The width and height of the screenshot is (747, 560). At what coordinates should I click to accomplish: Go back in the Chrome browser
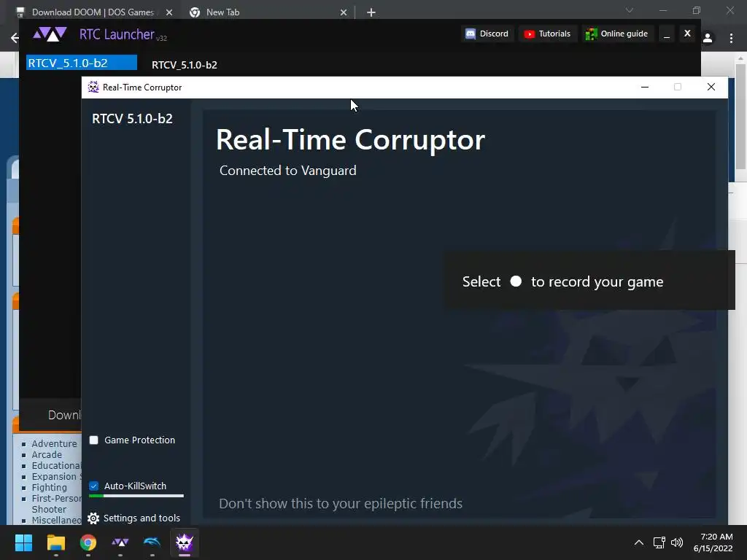point(15,38)
